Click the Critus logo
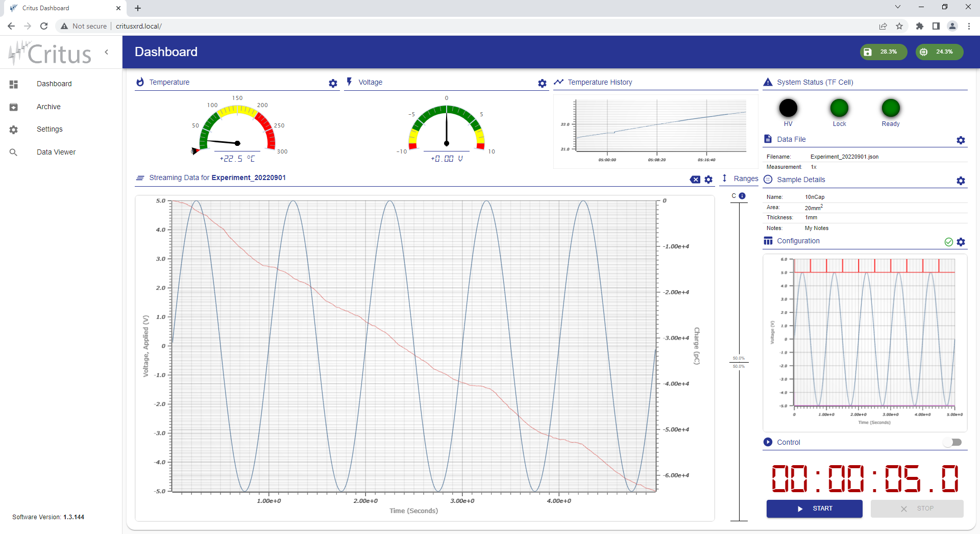 tap(50, 53)
